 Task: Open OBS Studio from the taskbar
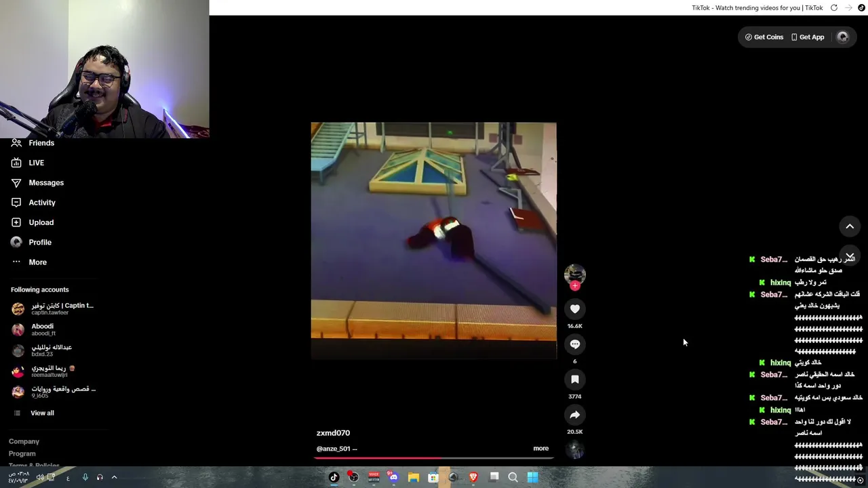point(353,477)
